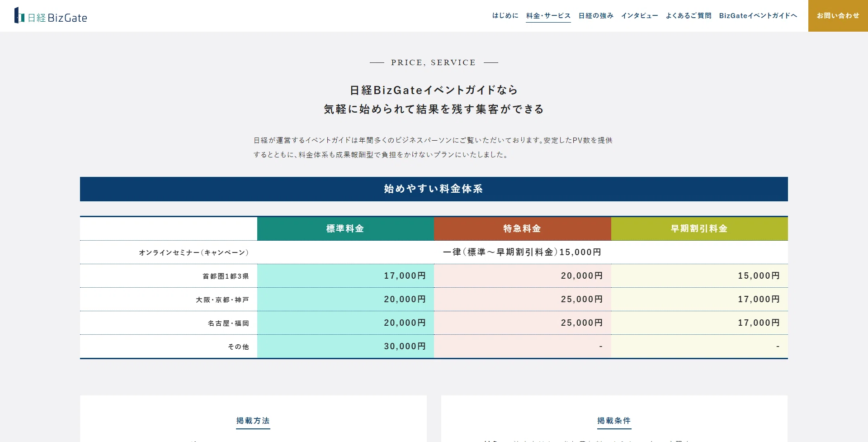Click 15,000円 early discount for 首都圏
The width and height of the screenshot is (868, 442).
click(759, 276)
